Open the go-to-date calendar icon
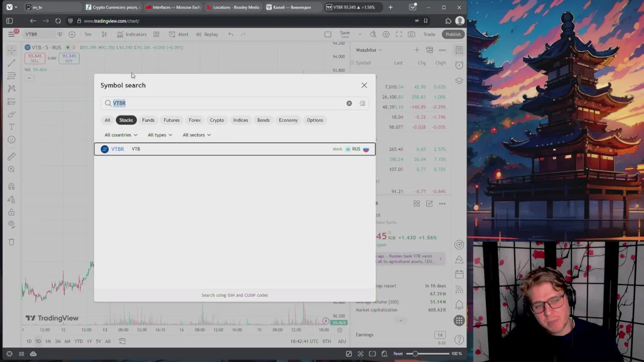 pos(122,341)
